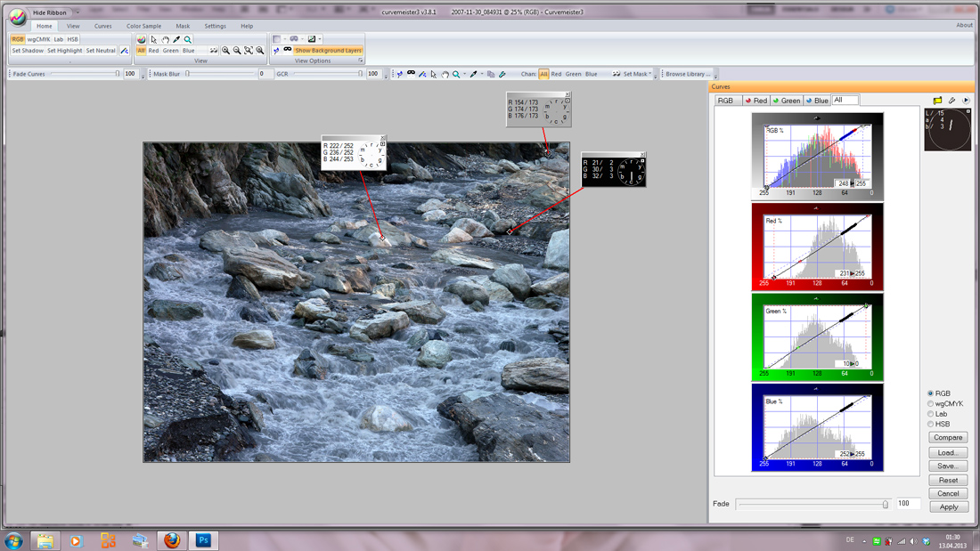The height and width of the screenshot is (551, 980).
Task: Click the pin icon in the lower toolbar
Action: pyautogui.click(x=400, y=74)
